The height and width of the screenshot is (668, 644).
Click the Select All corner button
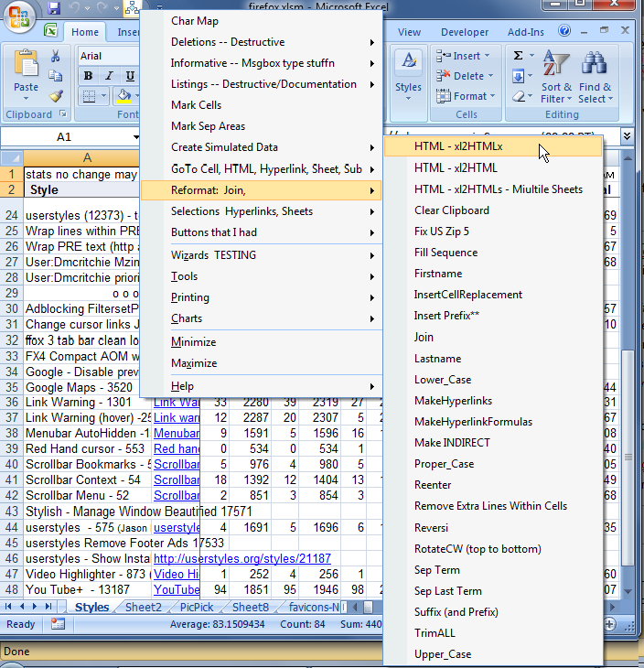[12, 157]
